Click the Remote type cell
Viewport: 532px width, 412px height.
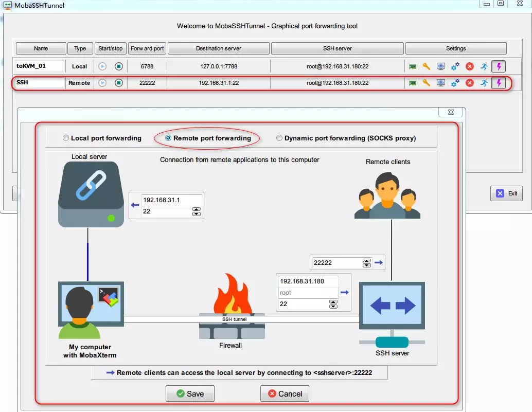pos(79,83)
